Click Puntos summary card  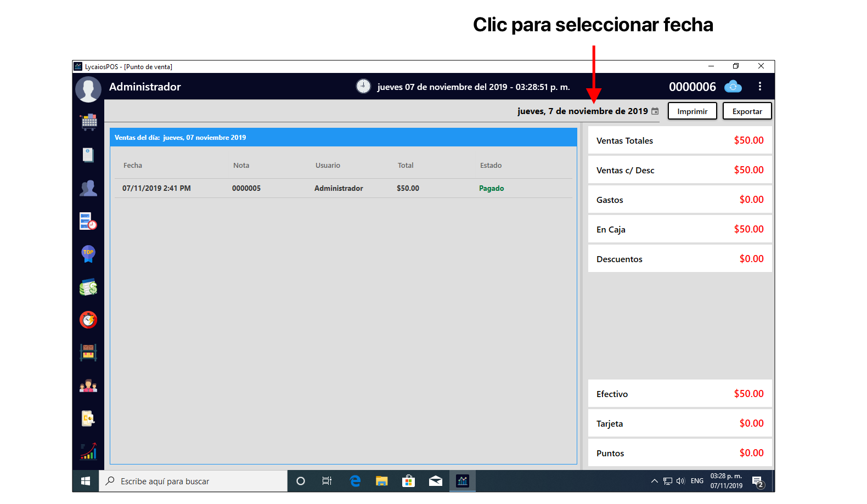(x=680, y=453)
